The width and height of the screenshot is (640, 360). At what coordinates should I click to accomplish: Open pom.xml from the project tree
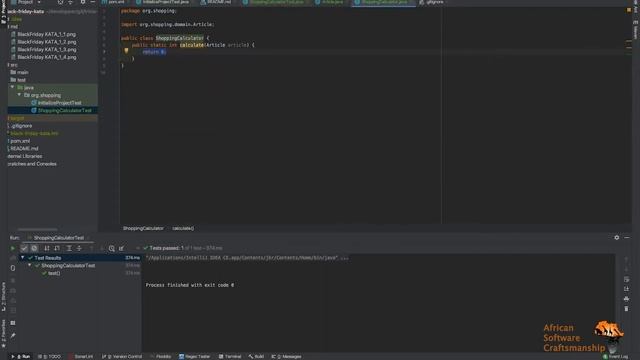pos(19,141)
